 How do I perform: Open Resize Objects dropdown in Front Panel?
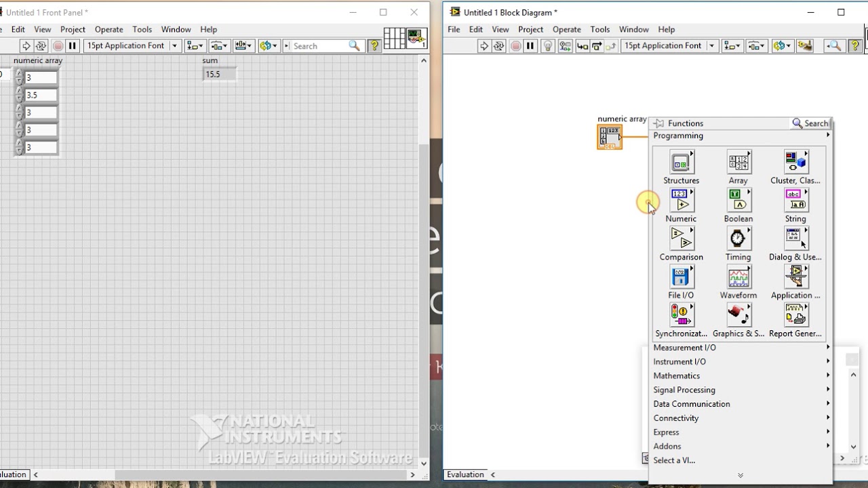click(243, 46)
